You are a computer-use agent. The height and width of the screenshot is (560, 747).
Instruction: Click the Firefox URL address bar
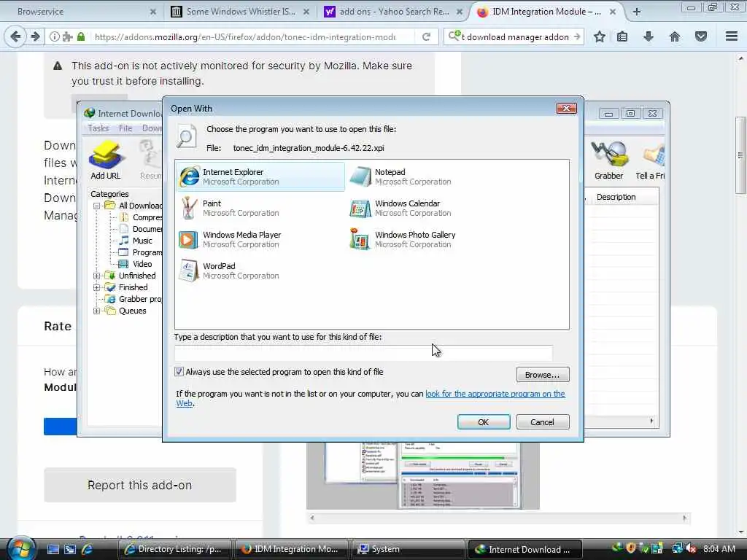pyautogui.click(x=245, y=36)
